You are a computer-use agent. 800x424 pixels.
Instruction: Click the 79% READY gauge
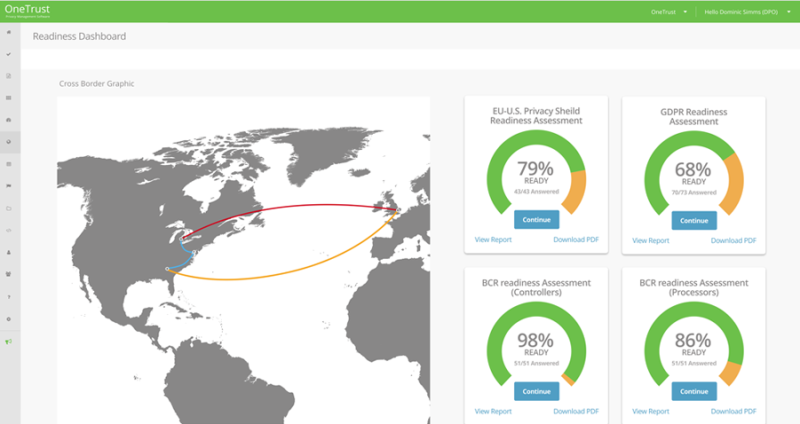[536, 173]
